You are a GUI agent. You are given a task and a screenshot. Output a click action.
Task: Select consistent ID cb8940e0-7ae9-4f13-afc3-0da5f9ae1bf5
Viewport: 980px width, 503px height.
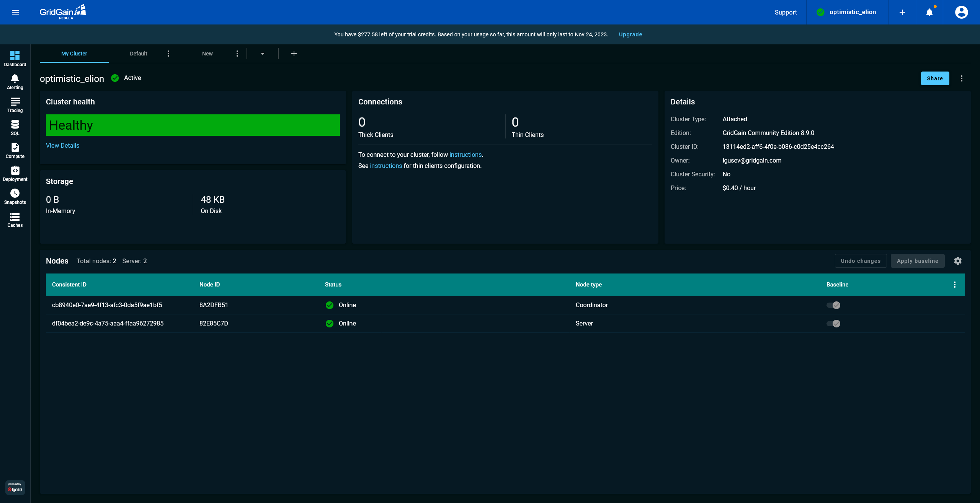coord(107,305)
